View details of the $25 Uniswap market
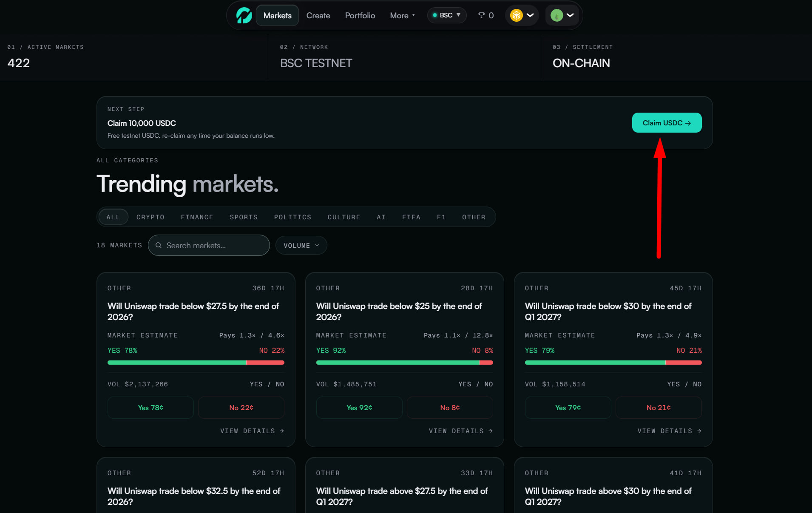 461,431
